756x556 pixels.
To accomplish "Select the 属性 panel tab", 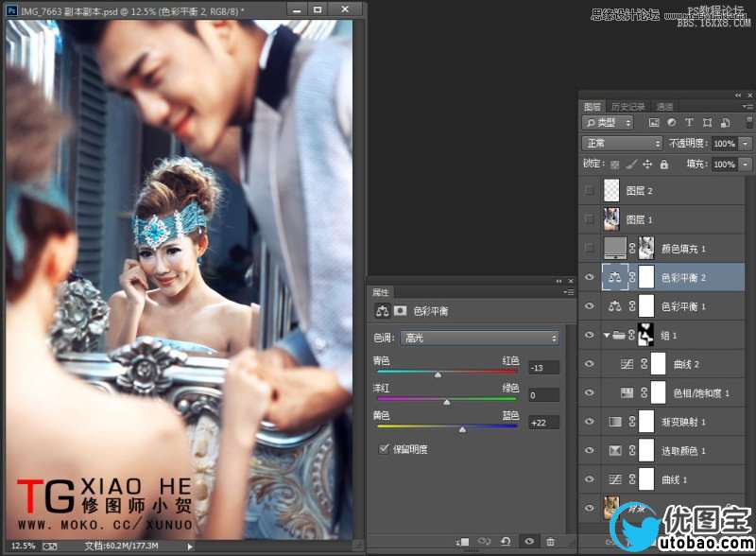I will [x=381, y=292].
